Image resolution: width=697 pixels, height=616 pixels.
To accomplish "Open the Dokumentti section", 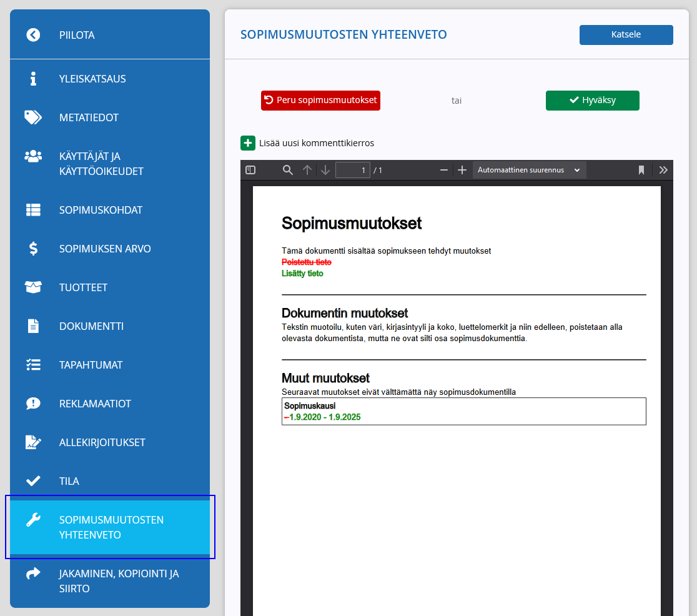I will coord(110,326).
